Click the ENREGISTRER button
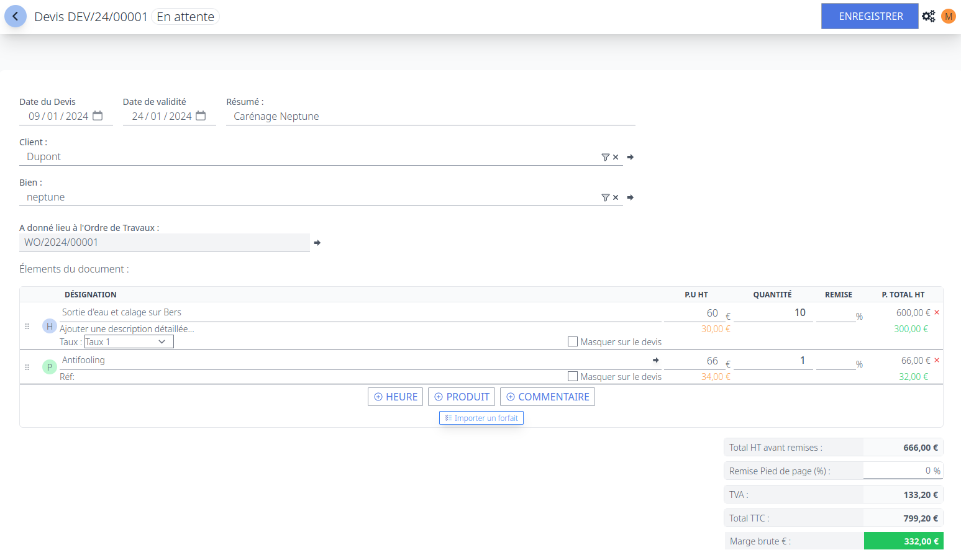The image size is (961, 560). coord(869,16)
